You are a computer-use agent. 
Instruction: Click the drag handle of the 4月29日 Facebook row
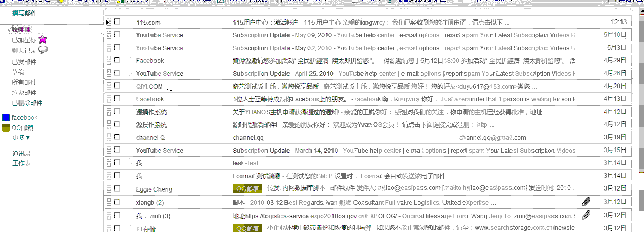[x=108, y=60]
